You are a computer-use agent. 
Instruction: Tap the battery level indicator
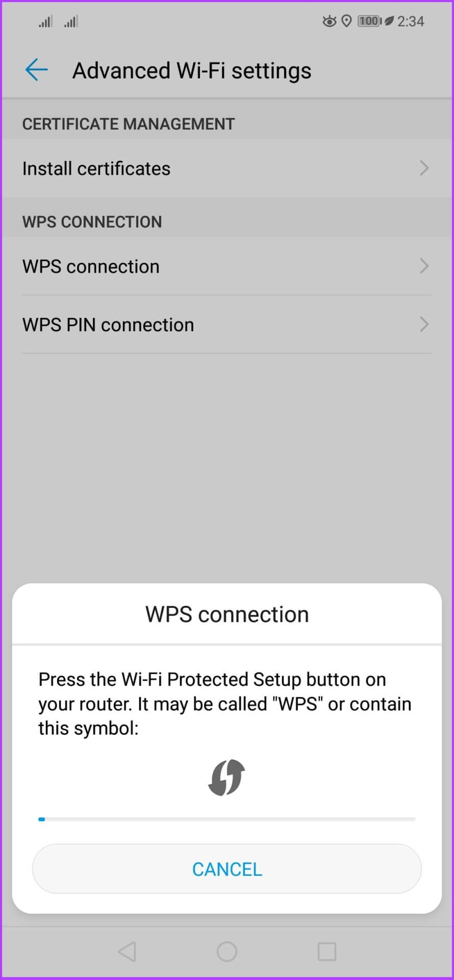tap(369, 21)
